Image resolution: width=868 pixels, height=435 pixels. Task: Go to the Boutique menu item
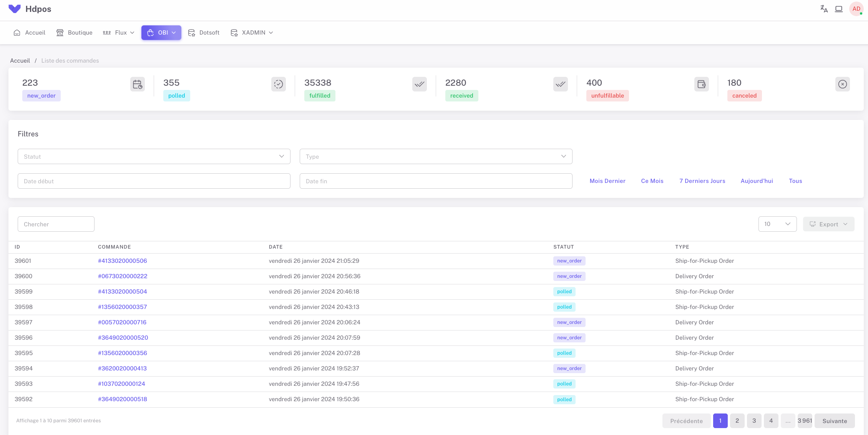75,33
